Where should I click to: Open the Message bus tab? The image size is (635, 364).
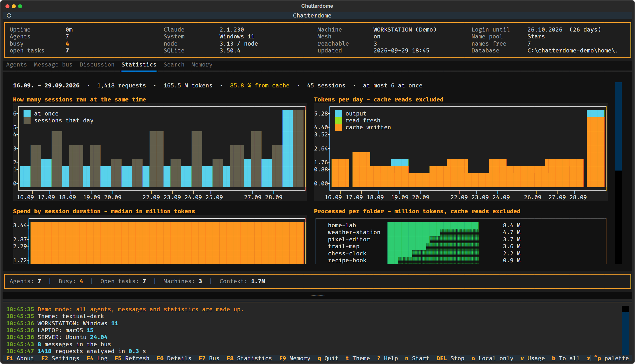pos(53,65)
